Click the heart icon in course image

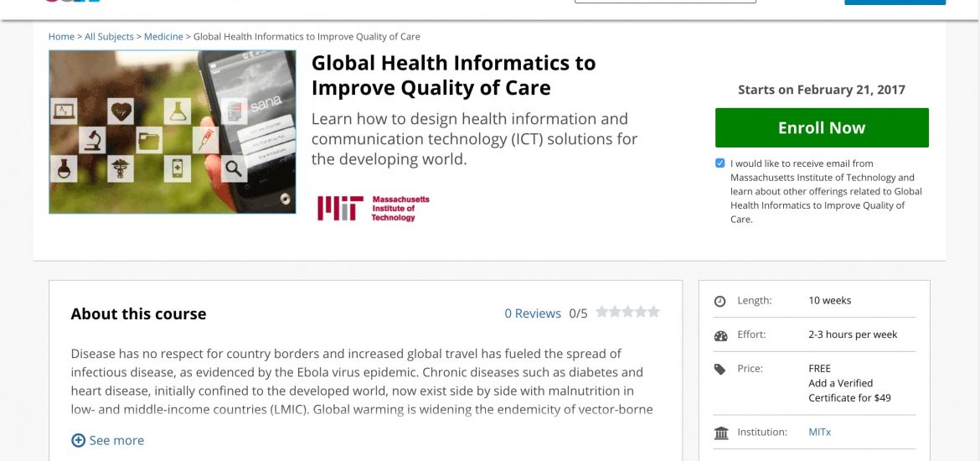click(121, 111)
